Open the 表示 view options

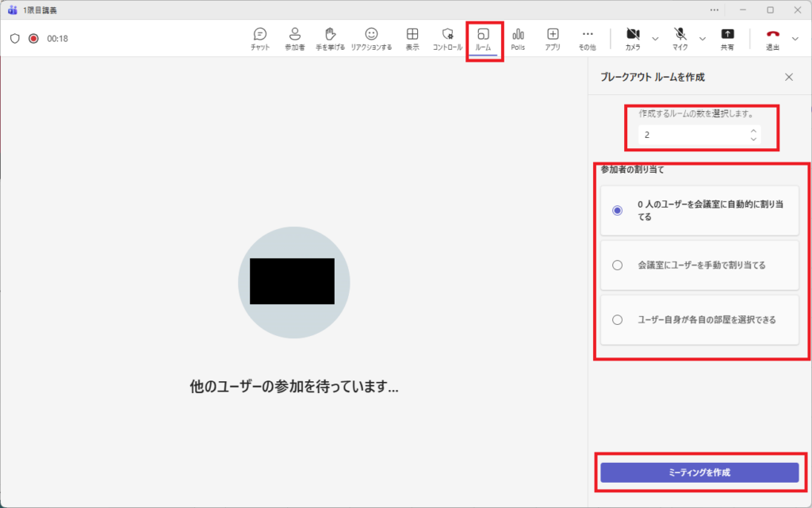(x=412, y=38)
